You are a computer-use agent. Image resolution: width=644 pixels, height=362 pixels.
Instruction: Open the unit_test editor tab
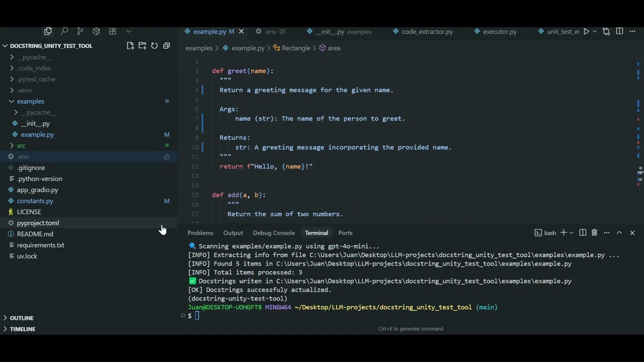point(557,31)
